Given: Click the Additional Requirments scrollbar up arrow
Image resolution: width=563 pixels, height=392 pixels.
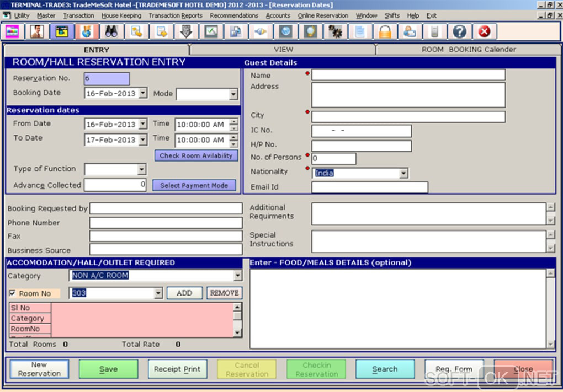Looking at the screenshot, I should 551,207.
